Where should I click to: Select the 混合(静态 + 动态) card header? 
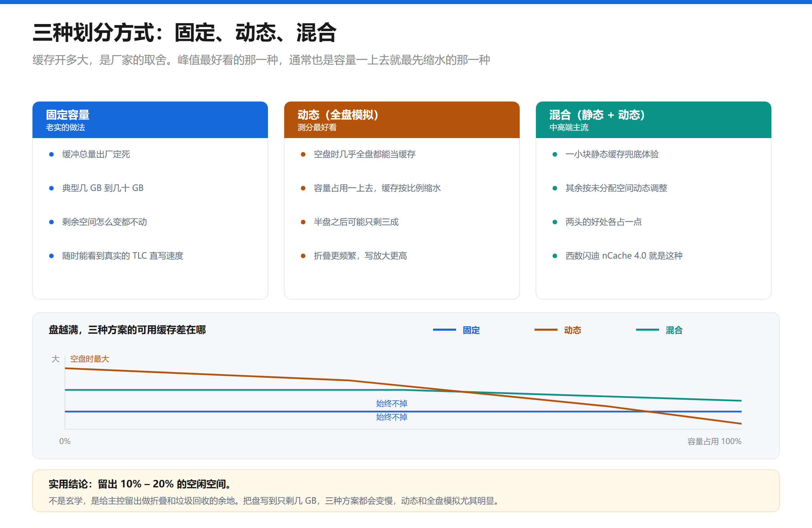pos(653,120)
